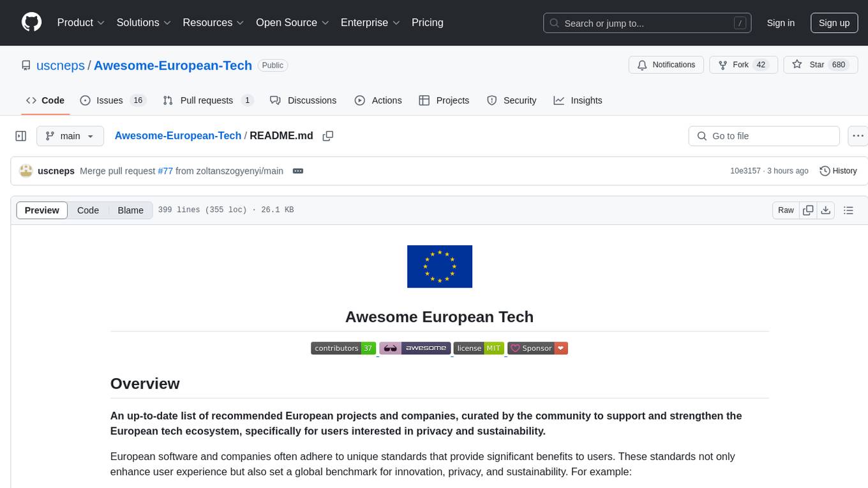Click the Sign in link
868x488 pixels.
[x=781, y=23]
